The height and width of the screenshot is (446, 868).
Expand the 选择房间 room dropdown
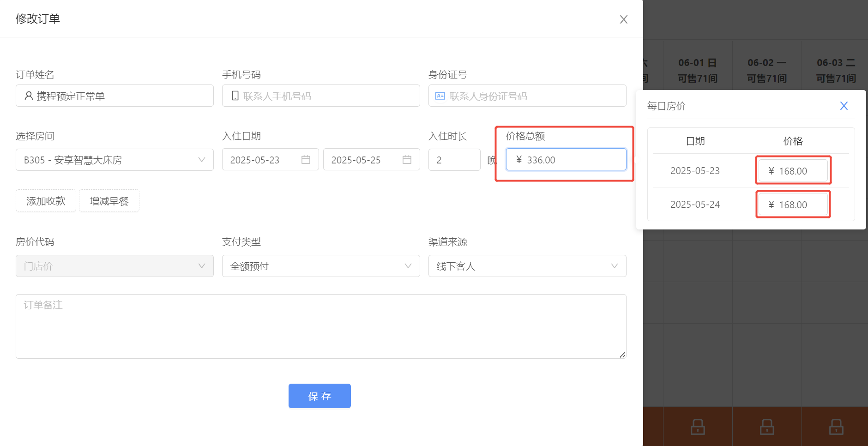[x=115, y=160]
